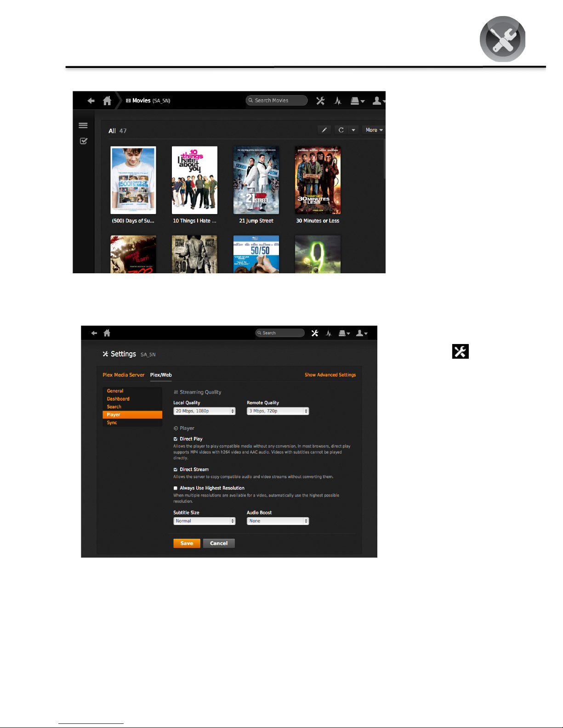This screenshot has height=728, width=563.
Task: Switch to the Plex Media Server tab
Action: pos(124,375)
